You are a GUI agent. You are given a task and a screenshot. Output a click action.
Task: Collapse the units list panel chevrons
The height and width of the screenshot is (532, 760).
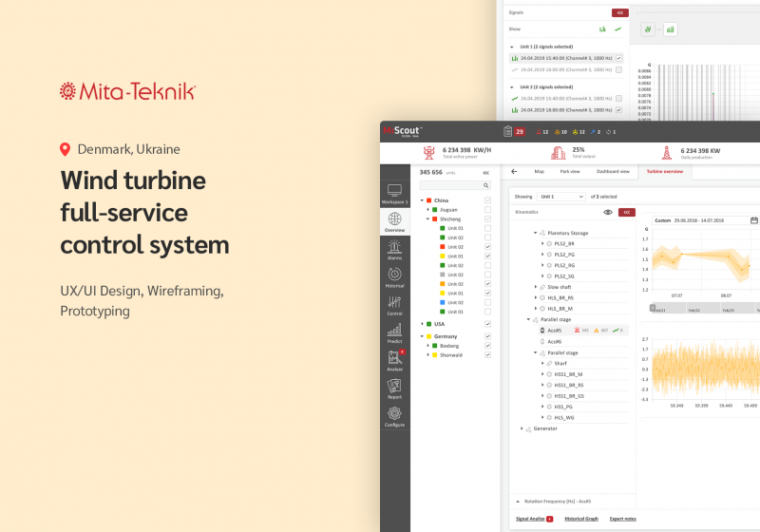click(x=485, y=173)
